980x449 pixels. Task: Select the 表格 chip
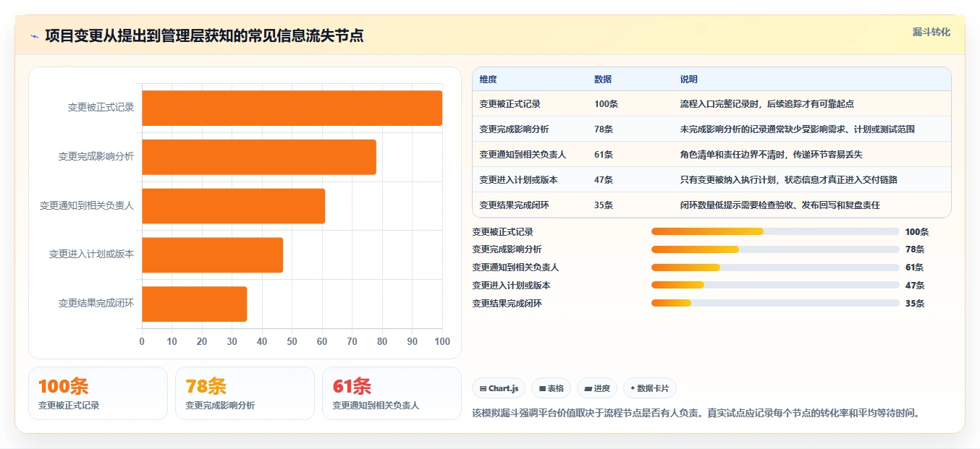click(x=551, y=388)
